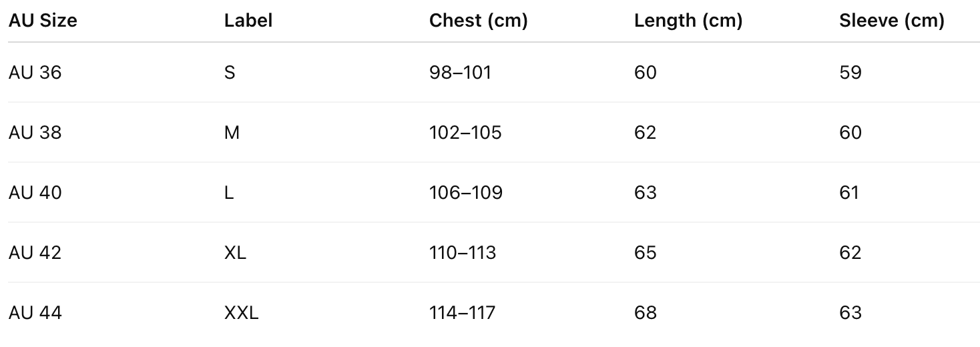Click the Chest (cm) column header
Image resolution: width=980 pixels, height=347 pixels.
click(479, 21)
